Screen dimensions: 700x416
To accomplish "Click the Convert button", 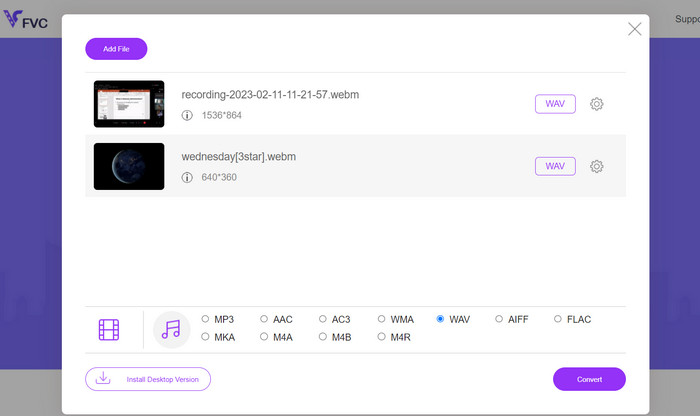I will [x=589, y=379].
